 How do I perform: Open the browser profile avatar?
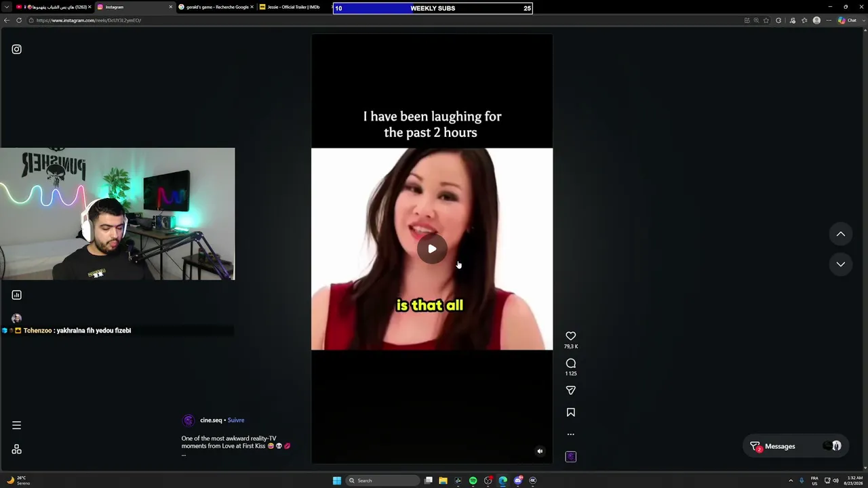click(x=816, y=20)
